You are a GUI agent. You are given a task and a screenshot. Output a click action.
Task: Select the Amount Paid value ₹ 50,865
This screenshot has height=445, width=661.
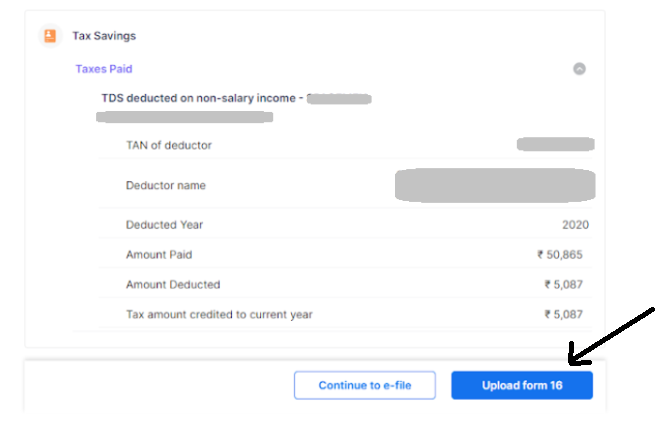coord(559,255)
